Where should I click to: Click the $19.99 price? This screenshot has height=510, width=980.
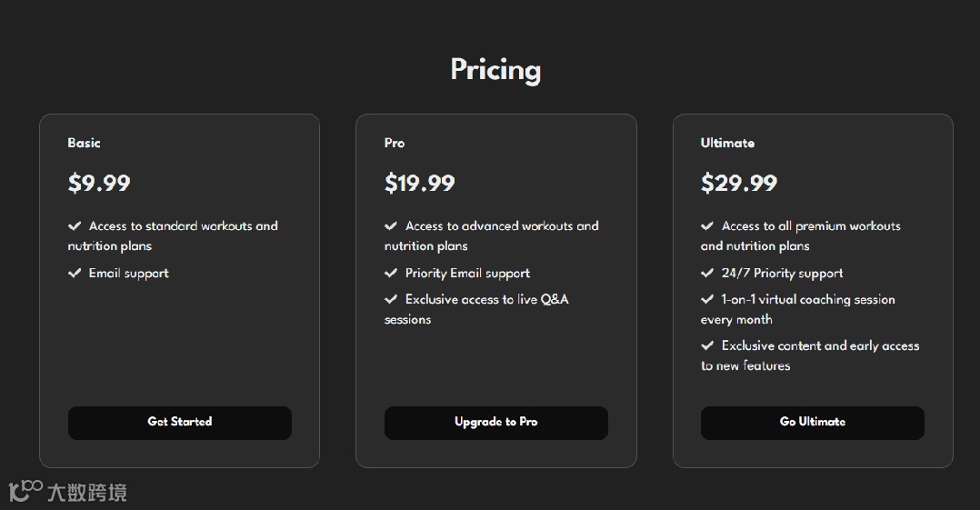pyautogui.click(x=419, y=184)
